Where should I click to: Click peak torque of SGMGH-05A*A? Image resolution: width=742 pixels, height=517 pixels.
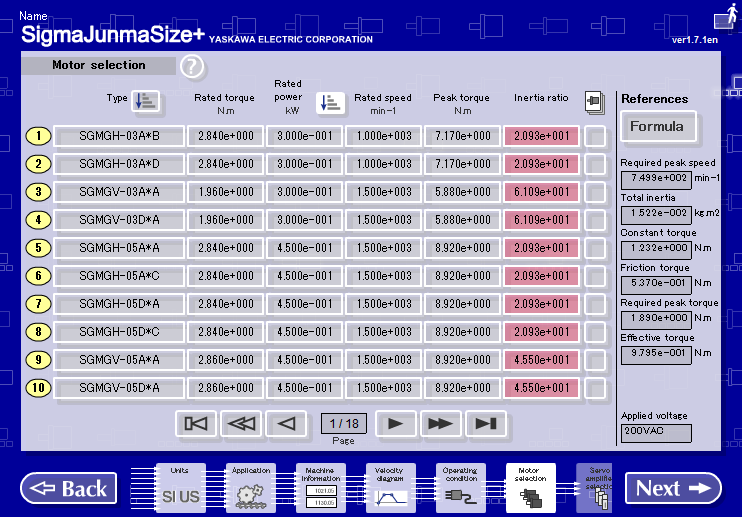462,248
